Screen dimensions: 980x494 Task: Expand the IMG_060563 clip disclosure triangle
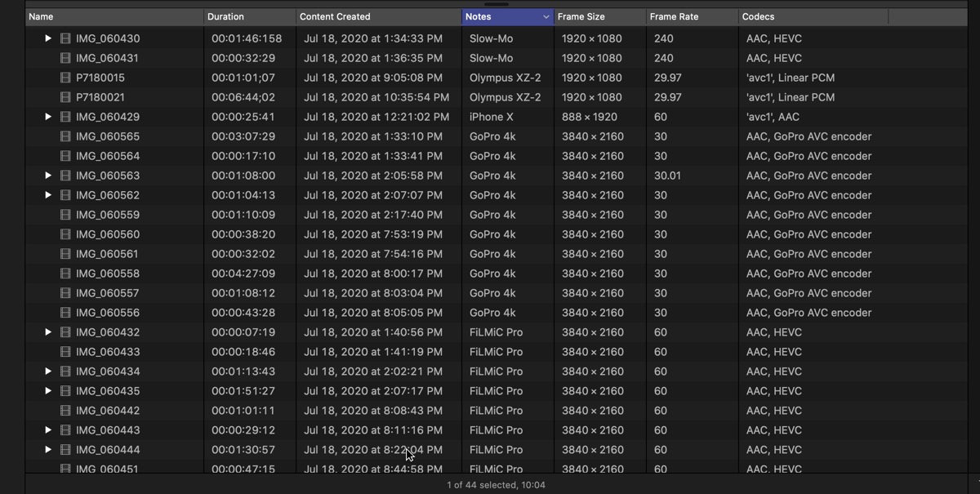[48, 176]
